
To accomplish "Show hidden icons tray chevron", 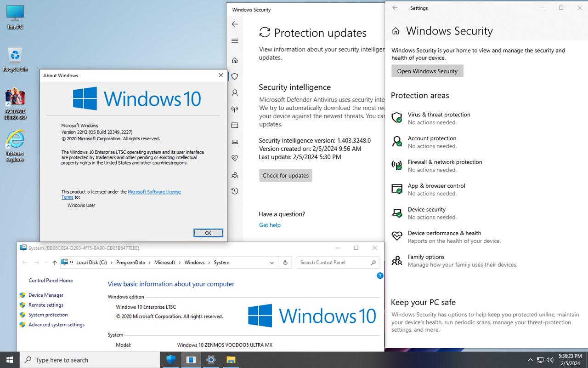I will tap(530, 360).
